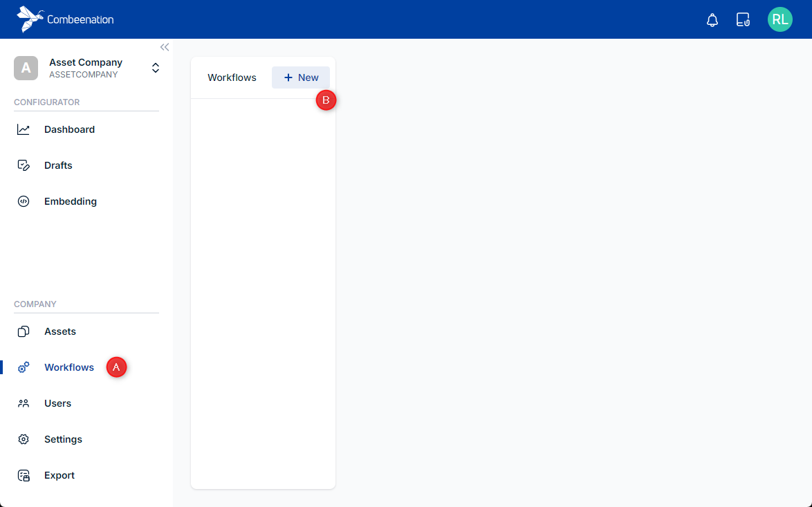Click the Assets icon in the sidebar
812x507 pixels.
(23, 331)
